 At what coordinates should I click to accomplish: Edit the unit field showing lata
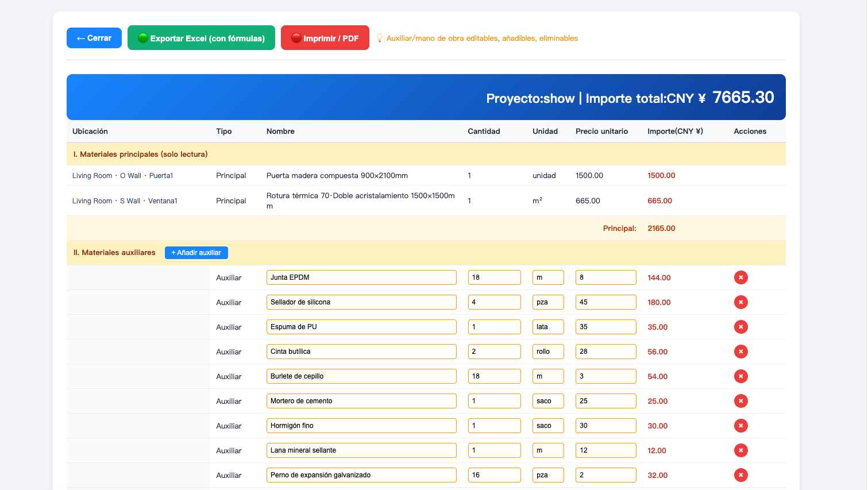[x=548, y=327]
